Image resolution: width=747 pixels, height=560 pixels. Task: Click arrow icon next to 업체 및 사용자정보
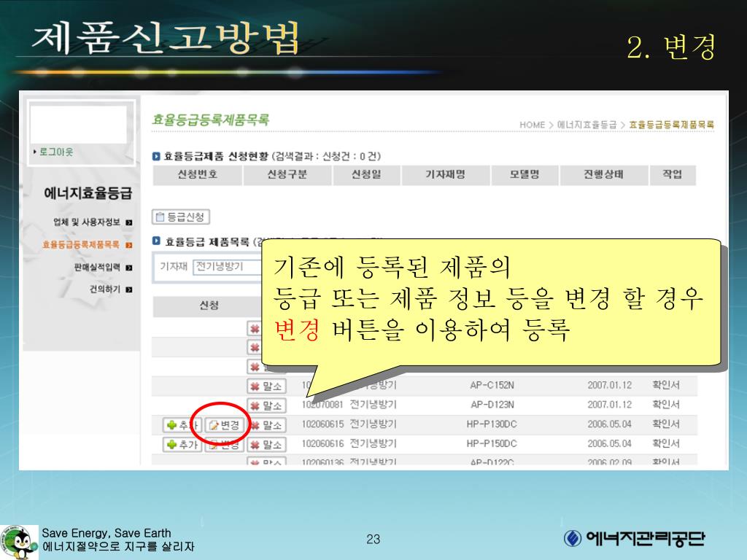(x=128, y=222)
